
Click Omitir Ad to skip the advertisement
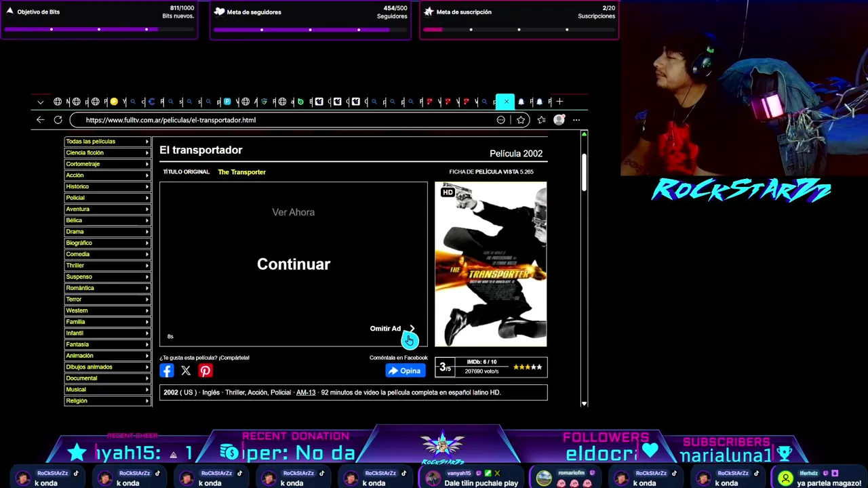393,329
